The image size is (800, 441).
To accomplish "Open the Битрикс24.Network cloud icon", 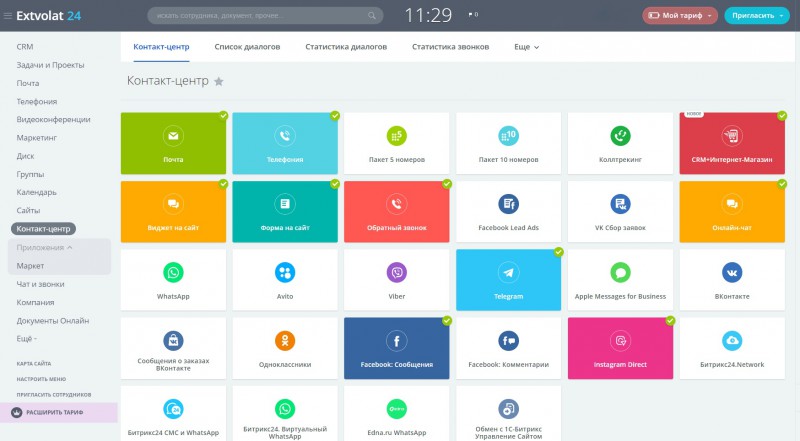I will (x=732, y=340).
